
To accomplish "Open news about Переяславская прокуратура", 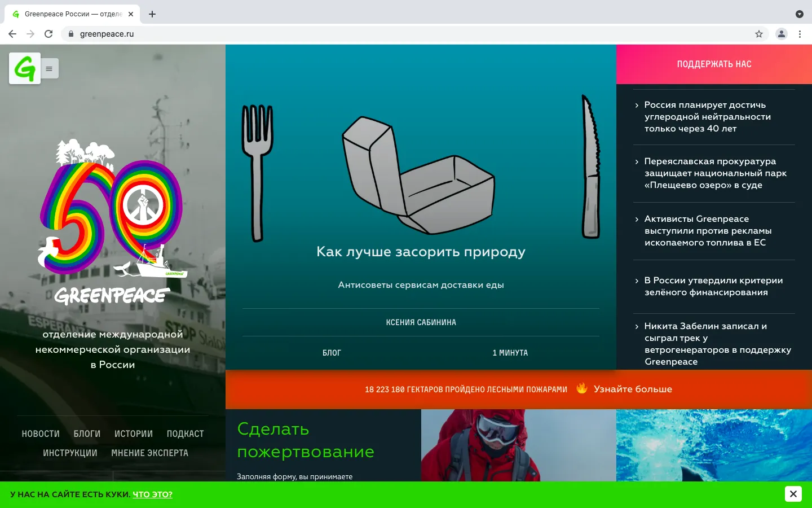I will [x=715, y=173].
